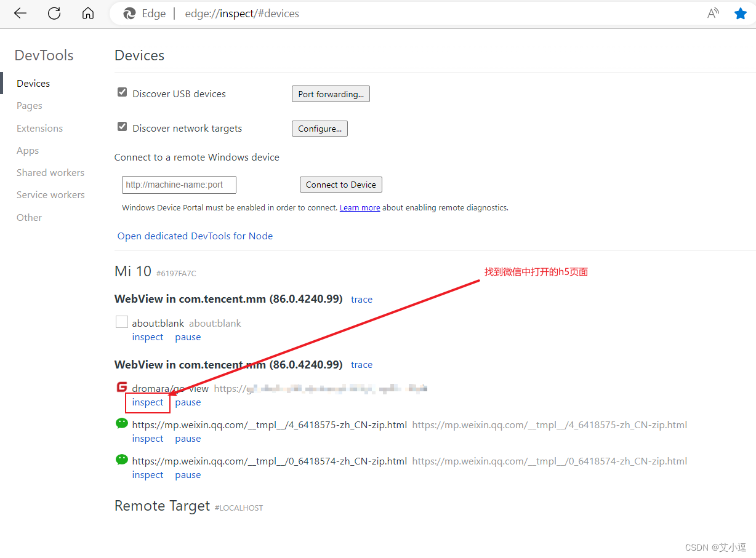
Task: Go back with the browser back arrow
Action: pos(20,14)
